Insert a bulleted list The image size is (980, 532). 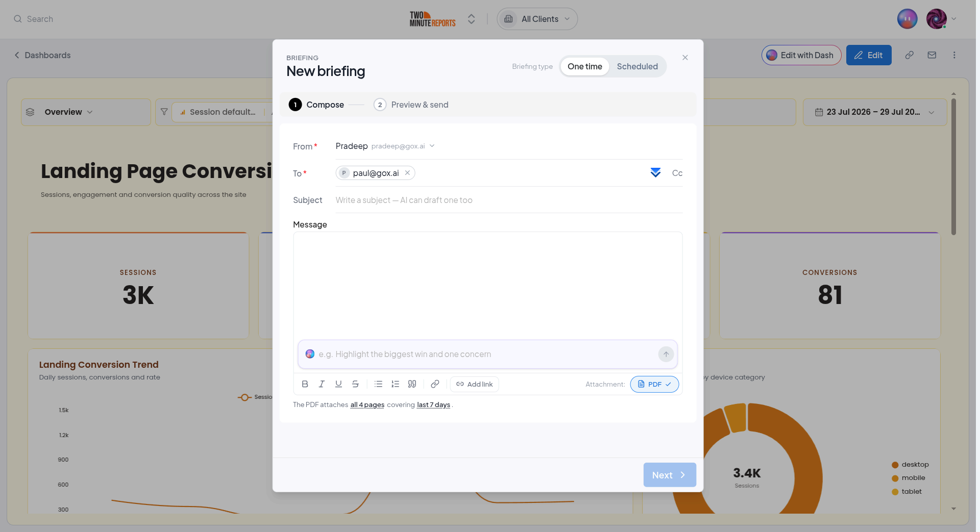(378, 384)
